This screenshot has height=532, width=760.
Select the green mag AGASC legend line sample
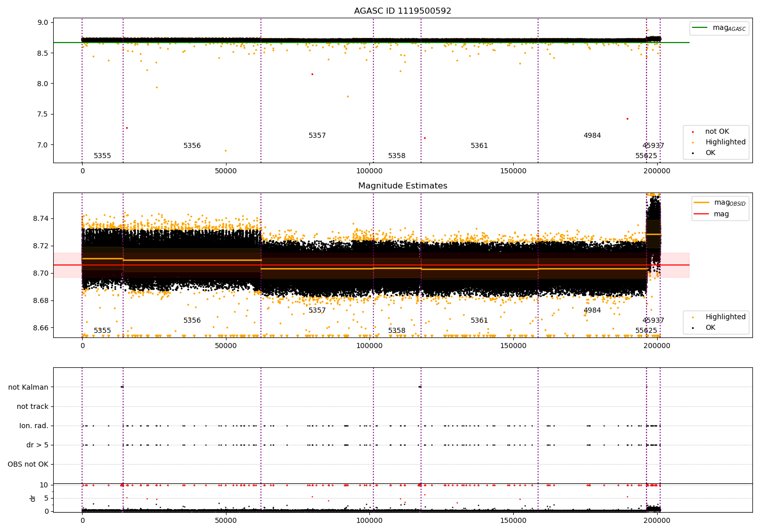[x=700, y=28]
